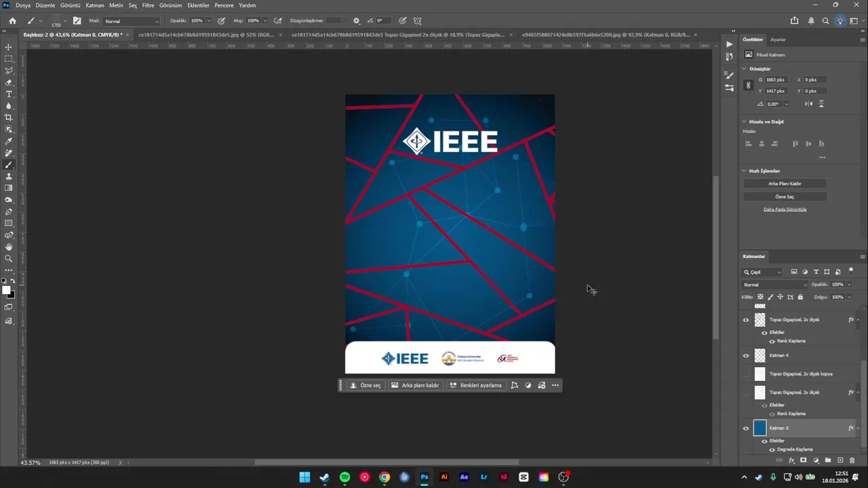This screenshot has width=868, height=488.
Task: Create new group folder icon
Action: point(828,460)
